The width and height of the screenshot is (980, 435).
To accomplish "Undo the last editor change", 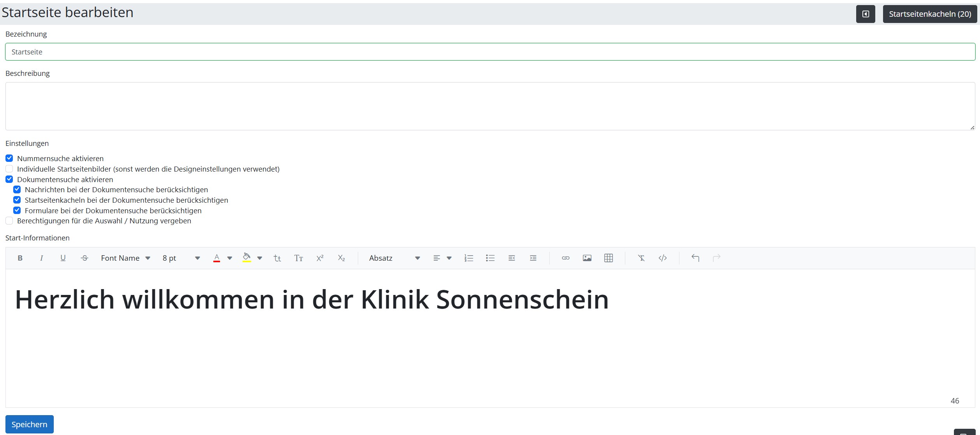I will (x=695, y=258).
